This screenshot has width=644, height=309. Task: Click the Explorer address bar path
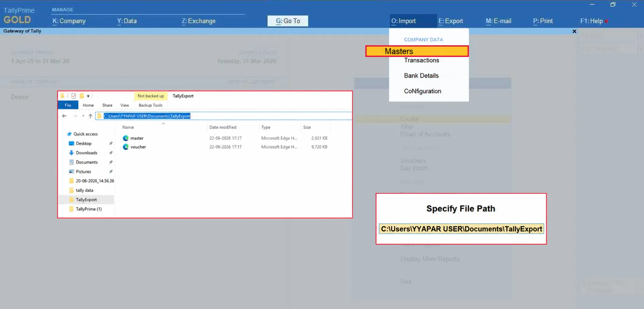click(x=147, y=116)
